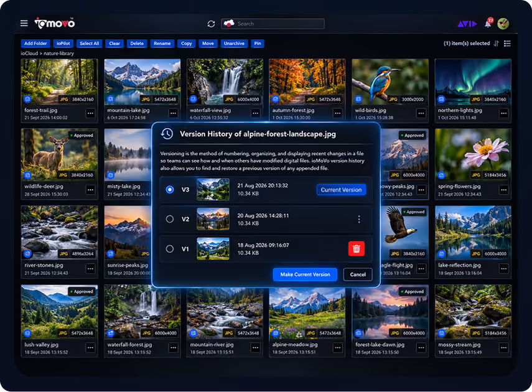Click the Clear button in toolbar
Viewport: 532px width, 392px height.
114,44
